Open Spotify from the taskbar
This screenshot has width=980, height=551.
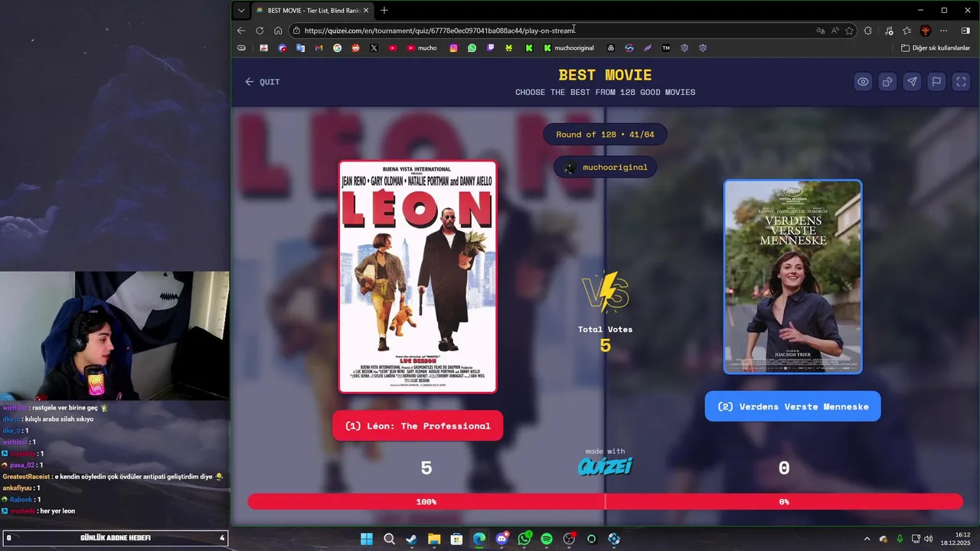(547, 539)
